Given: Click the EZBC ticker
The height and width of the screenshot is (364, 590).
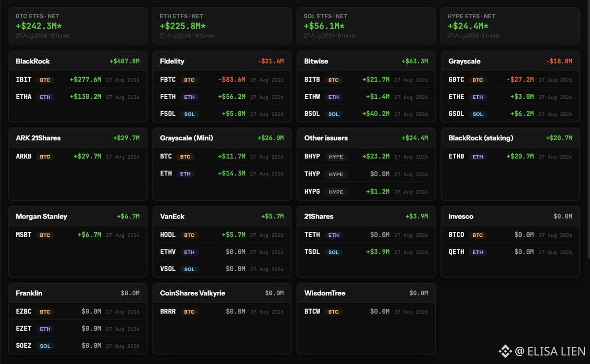Looking at the screenshot, I should (24, 311).
